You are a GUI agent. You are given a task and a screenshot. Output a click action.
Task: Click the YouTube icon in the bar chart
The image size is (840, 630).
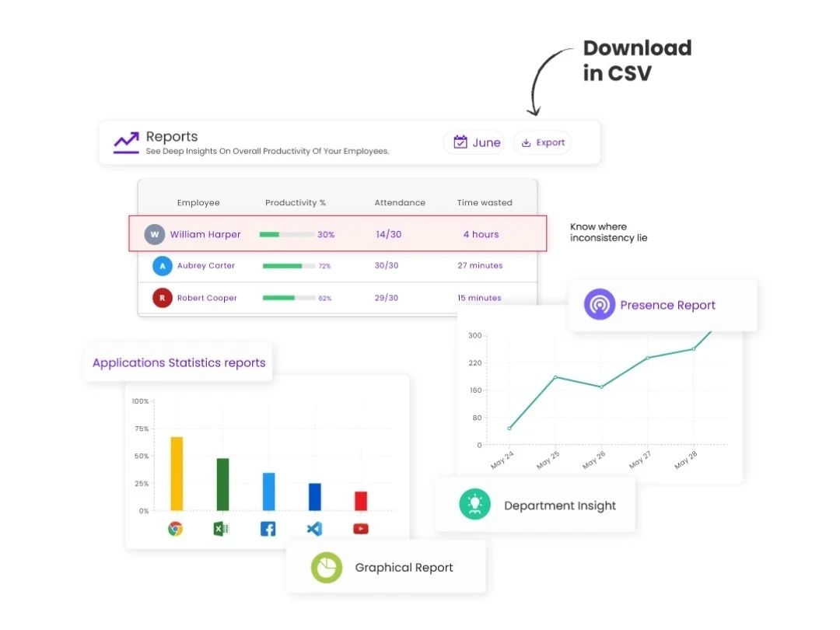click(360, 529)
